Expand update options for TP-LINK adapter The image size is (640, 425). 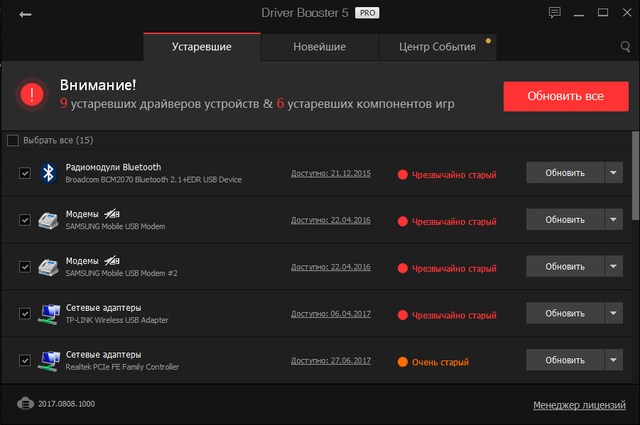click(x=613, y=313)
